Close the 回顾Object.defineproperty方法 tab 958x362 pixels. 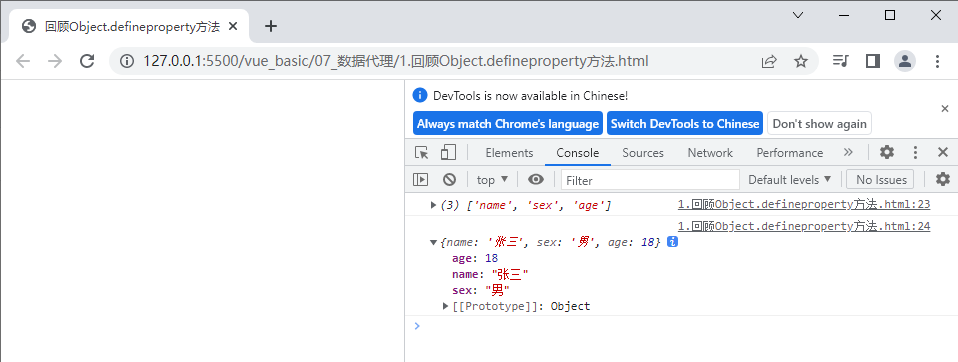point(233,26)
